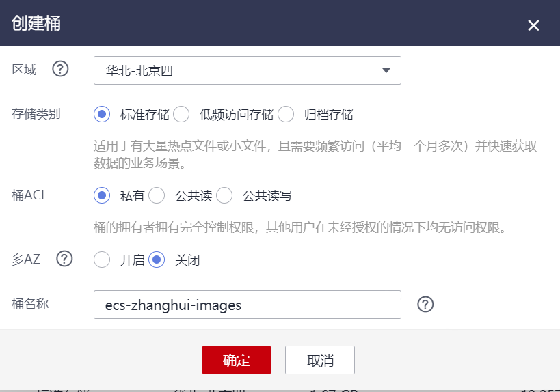Close the 创建桶 dialog with the X icon
Image resolution: width=560 pixels, height=392 pixels.
click(x=533, y=25)
